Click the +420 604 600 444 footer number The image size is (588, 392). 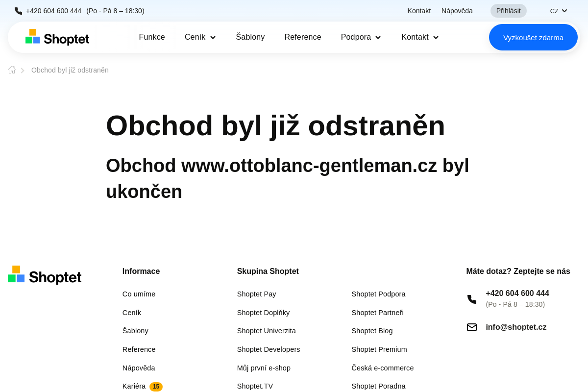(x=517, y=293)
